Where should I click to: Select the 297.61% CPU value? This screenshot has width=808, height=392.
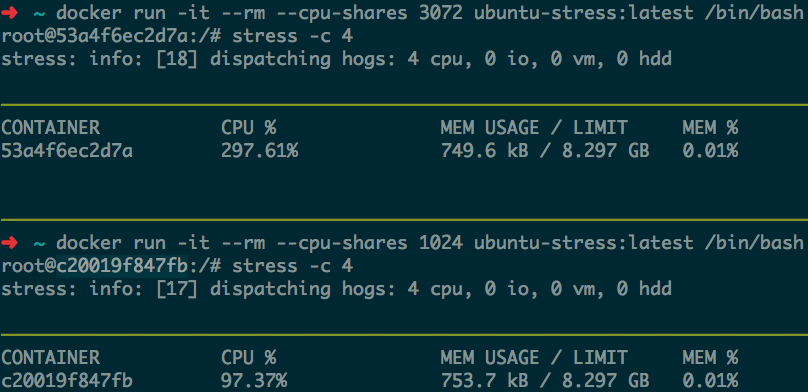259,151
